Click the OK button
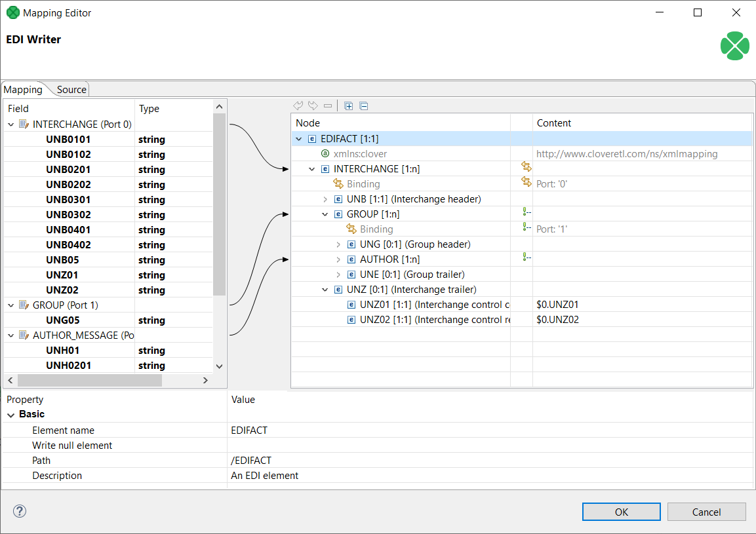Screen dimensions: 756x534 point(621,512)
